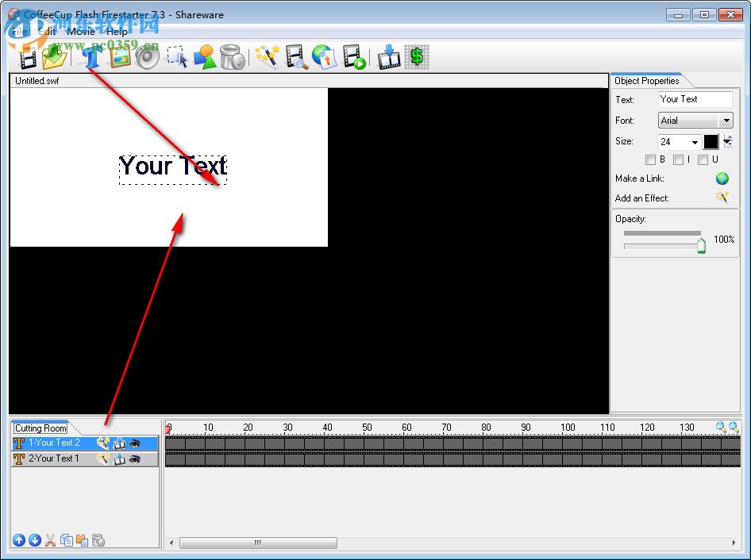Image resolution: width=751 pixels, height=560 pixels.
Task: Zoom in the timeline magnifier
Action: (x=734, y=427)
